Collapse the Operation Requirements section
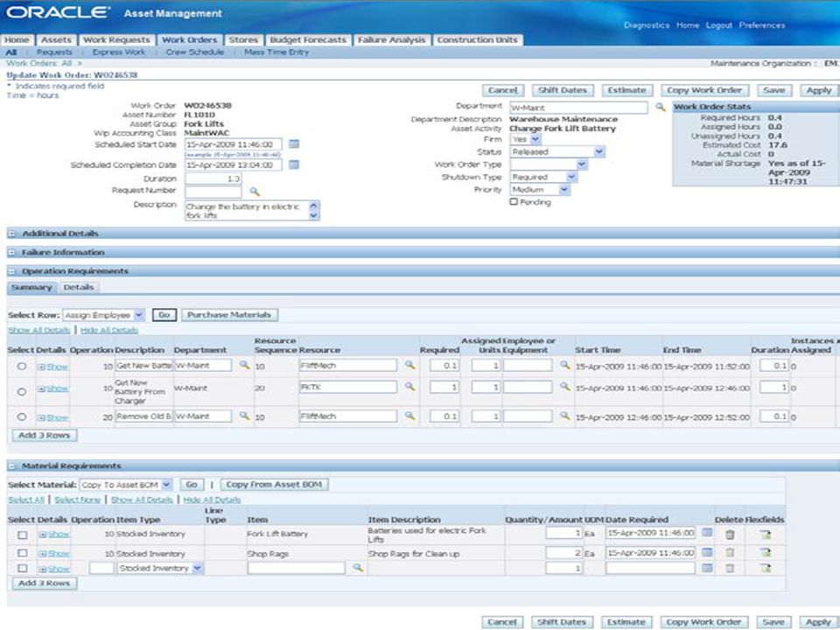The height and width of the screenshot is (630, 840). point(11,271)
